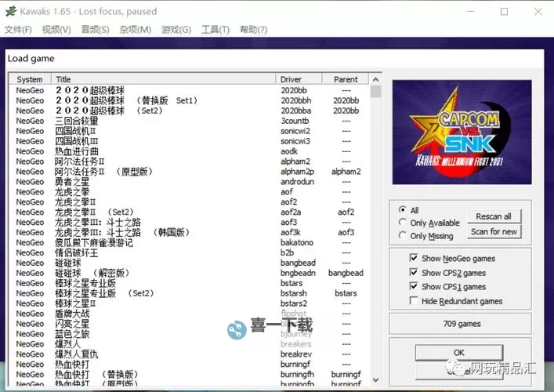Image resolution: width=554 pixels, height=392 pixels.
Task: Select the b2b 情侣破坏王 row
Action: [x=190, y=252]
